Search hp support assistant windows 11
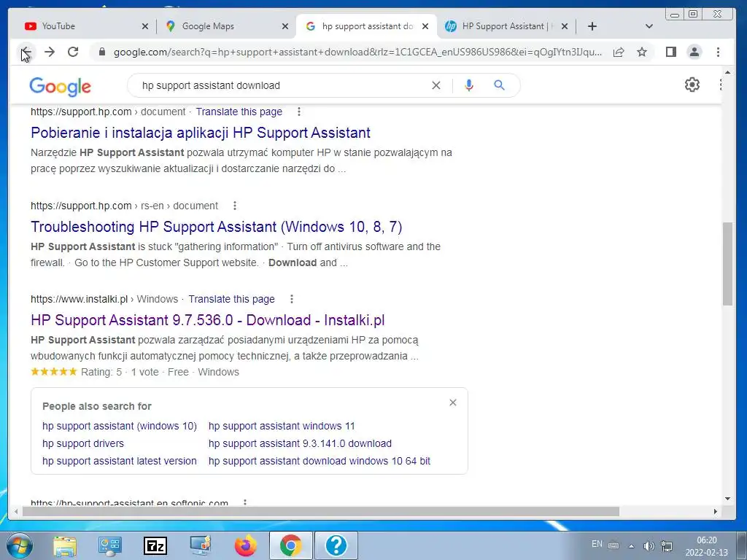 pos(282,426)
